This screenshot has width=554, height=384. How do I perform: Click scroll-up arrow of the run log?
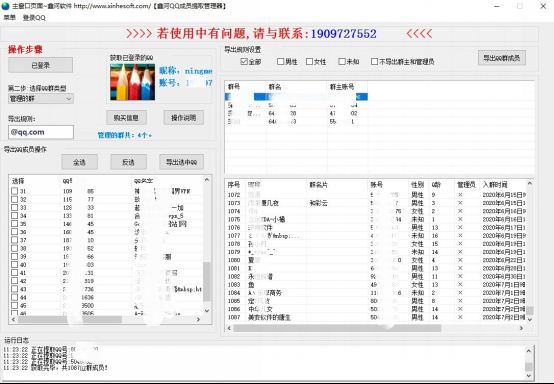point(529,350)
